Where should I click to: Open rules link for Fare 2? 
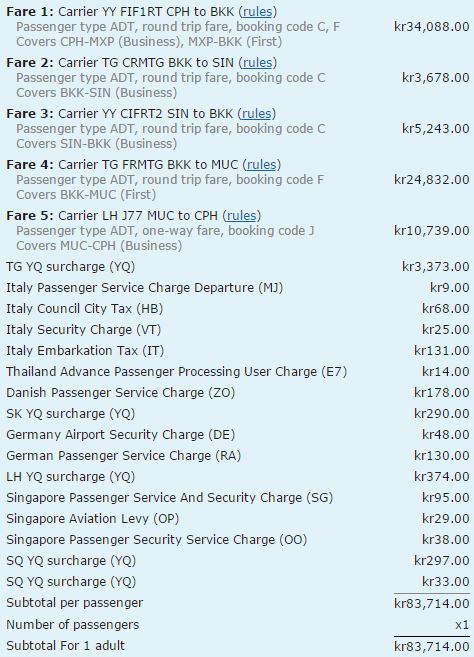pyautogui.click(x=257, y=63)
